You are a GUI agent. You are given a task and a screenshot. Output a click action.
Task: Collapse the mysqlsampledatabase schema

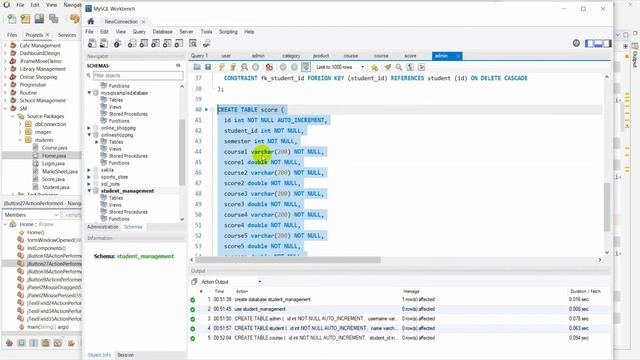89,93
